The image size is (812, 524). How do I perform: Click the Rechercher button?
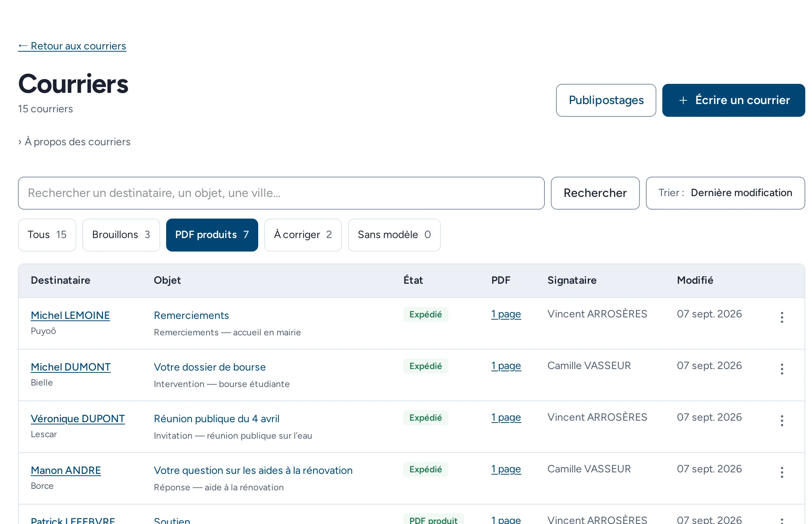(x=595, y=193)
